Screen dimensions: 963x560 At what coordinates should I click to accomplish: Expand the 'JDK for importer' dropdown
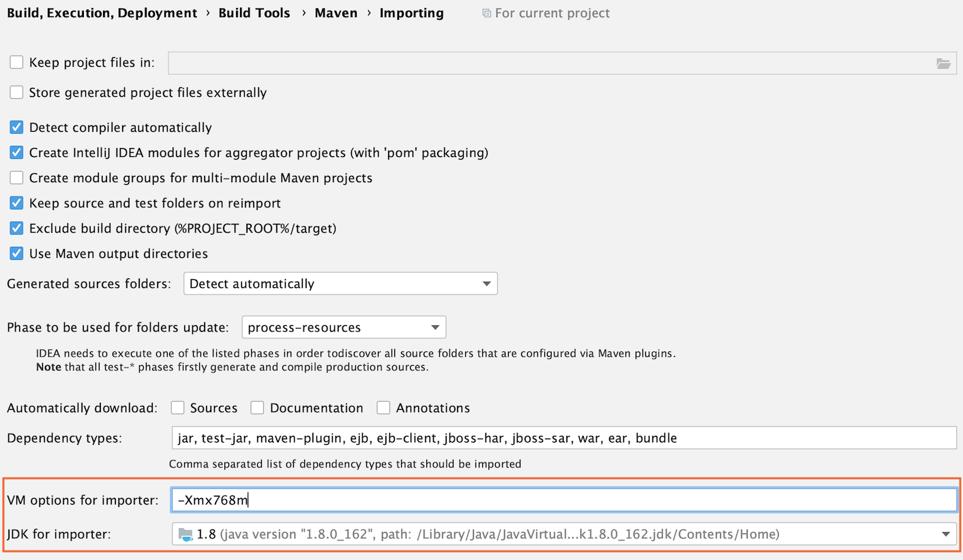(x=947, y=534)
